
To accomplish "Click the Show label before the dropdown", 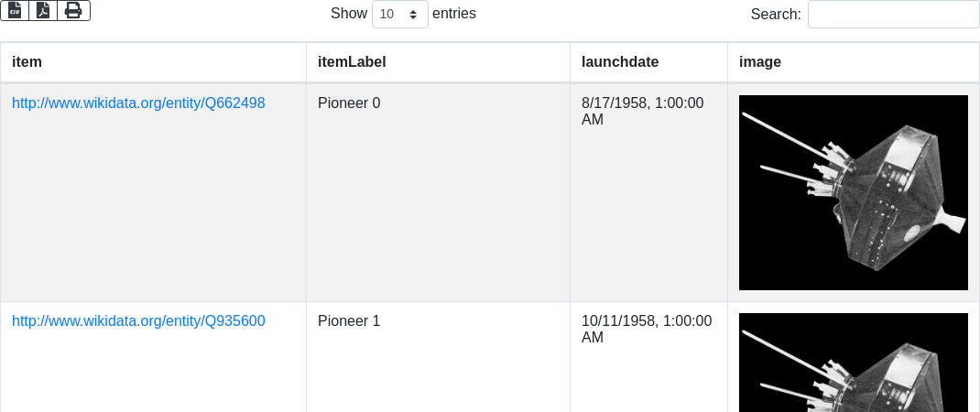I will coord(348,14).
